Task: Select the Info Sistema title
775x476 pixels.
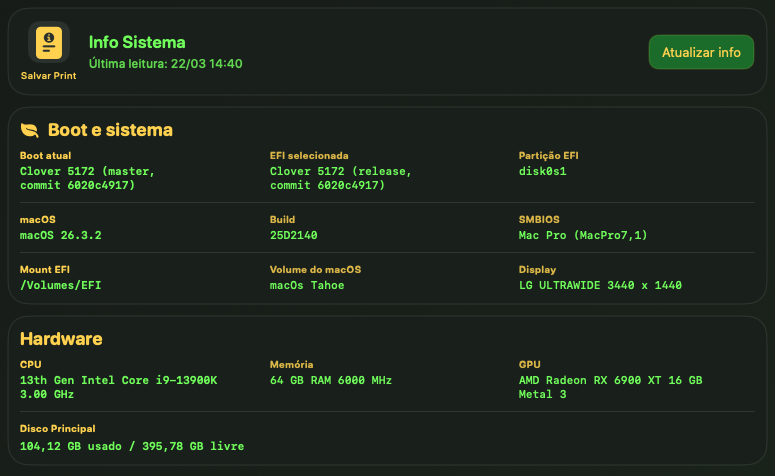Action: pyautogui.click(x=137, y=43)
